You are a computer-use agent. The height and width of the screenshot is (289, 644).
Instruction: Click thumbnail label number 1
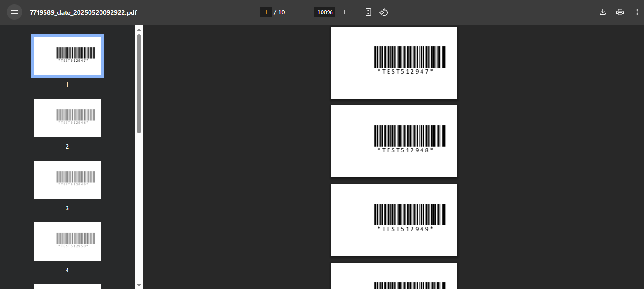(x=67, y=85)
